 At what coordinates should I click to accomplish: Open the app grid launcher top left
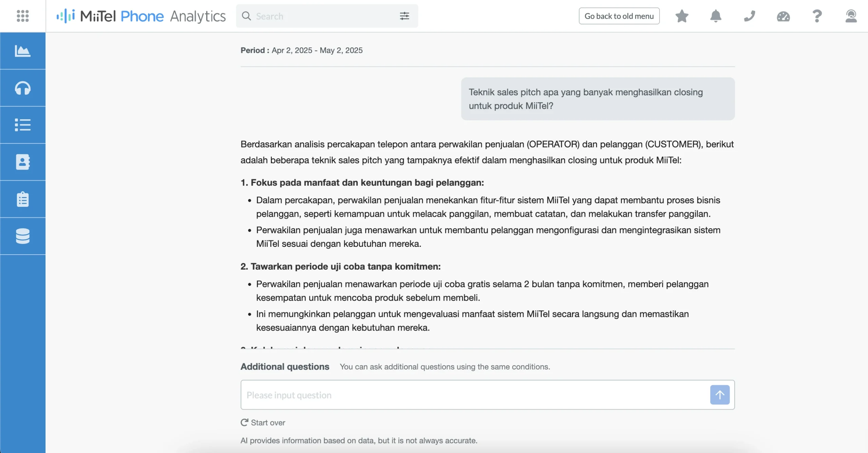(x=22, y=16)
